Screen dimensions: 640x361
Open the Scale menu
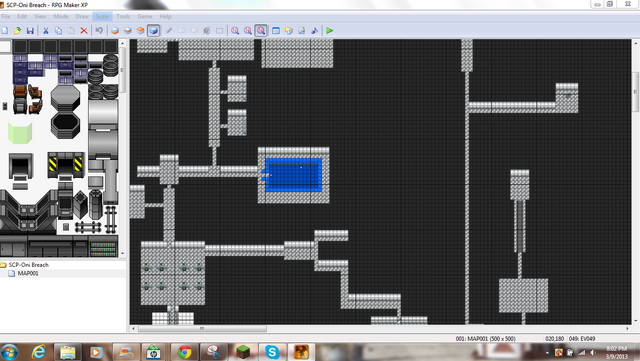(102, 16)
